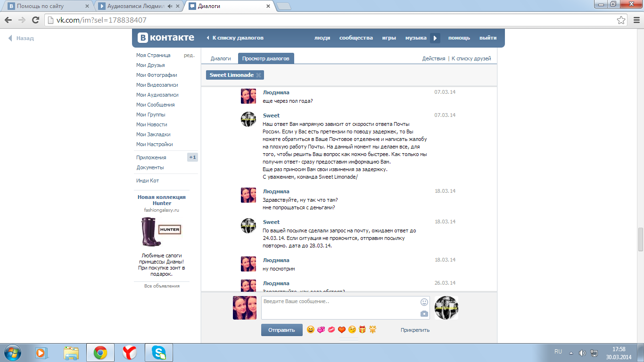The width and height of the screenshot is (644, 362).
Task: Remove the Sweet Limonade dialog tag
Action: pos(258,75)
